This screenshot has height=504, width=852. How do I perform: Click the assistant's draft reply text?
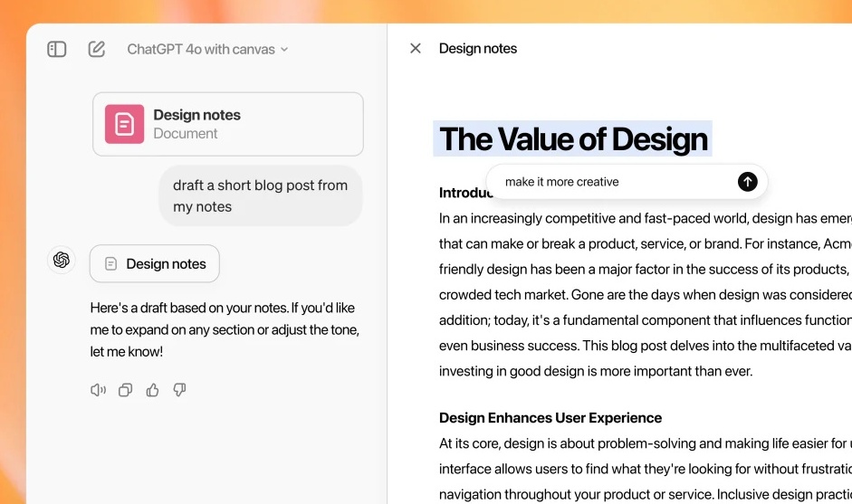[225, 329]
